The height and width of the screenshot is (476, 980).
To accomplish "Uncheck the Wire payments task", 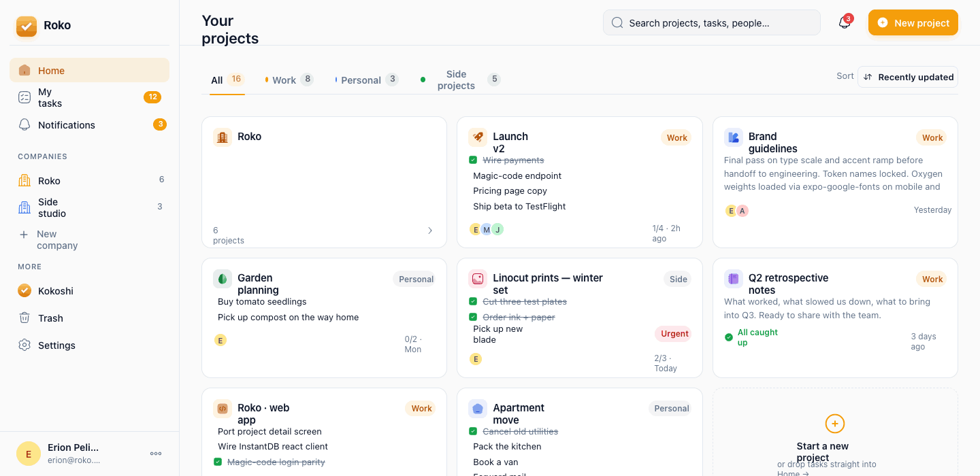I will coord(473,160).
